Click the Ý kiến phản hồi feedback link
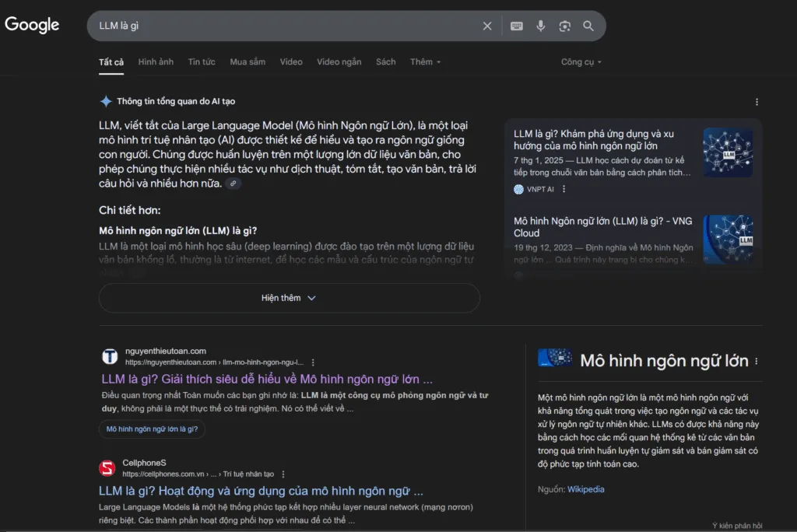797x532 pixels. tap(737, 526)
